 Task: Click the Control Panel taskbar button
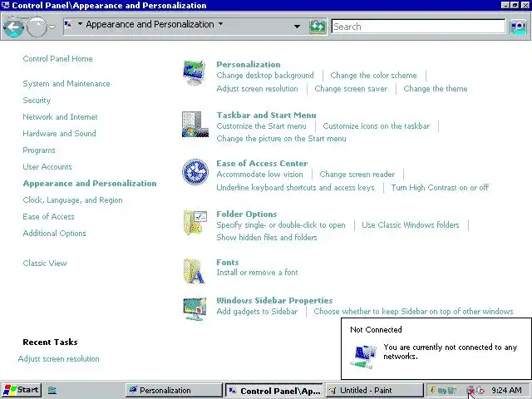(274, 391)
